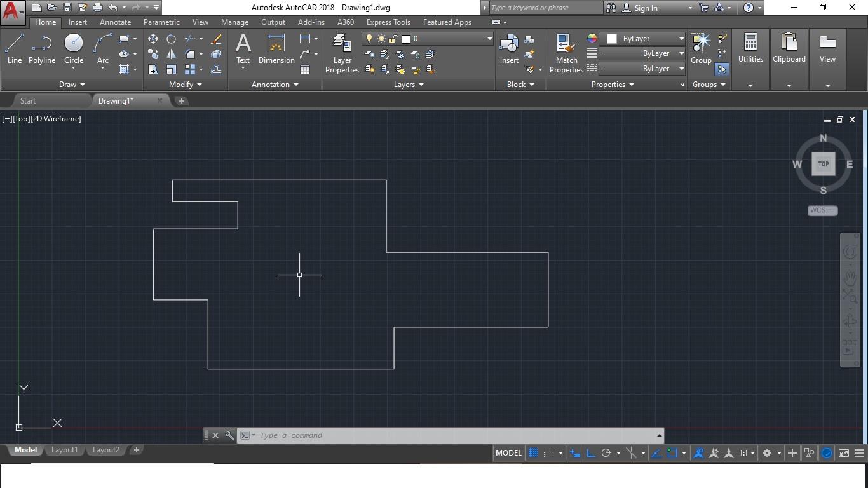
Task: Select the Mirror tool
Action: (171, 54)
